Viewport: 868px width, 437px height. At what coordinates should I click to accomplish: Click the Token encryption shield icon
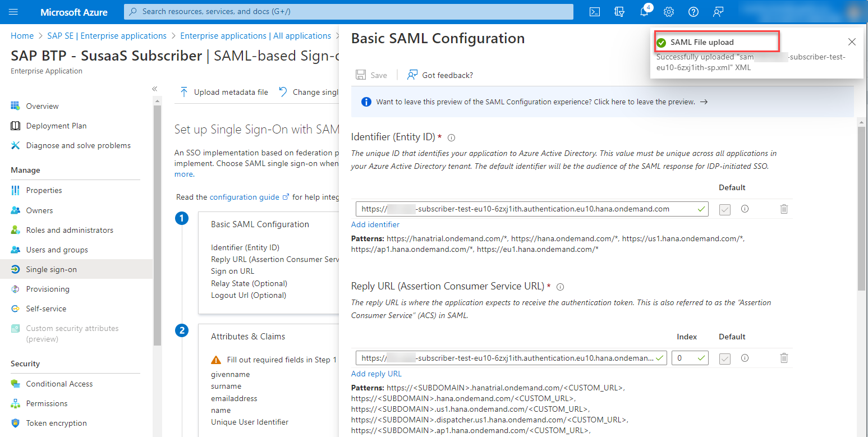click(x=15, y=423)
